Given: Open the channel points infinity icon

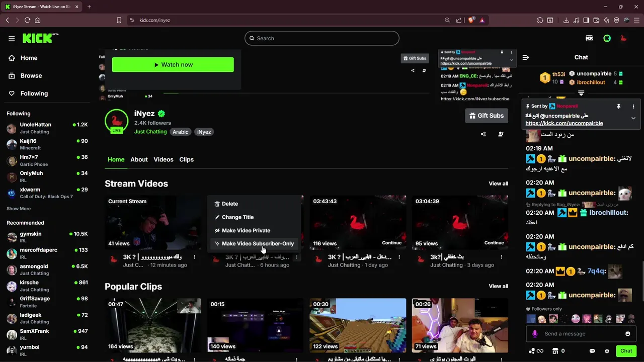Looking at the screenshot, I should (x=536, y=351).
